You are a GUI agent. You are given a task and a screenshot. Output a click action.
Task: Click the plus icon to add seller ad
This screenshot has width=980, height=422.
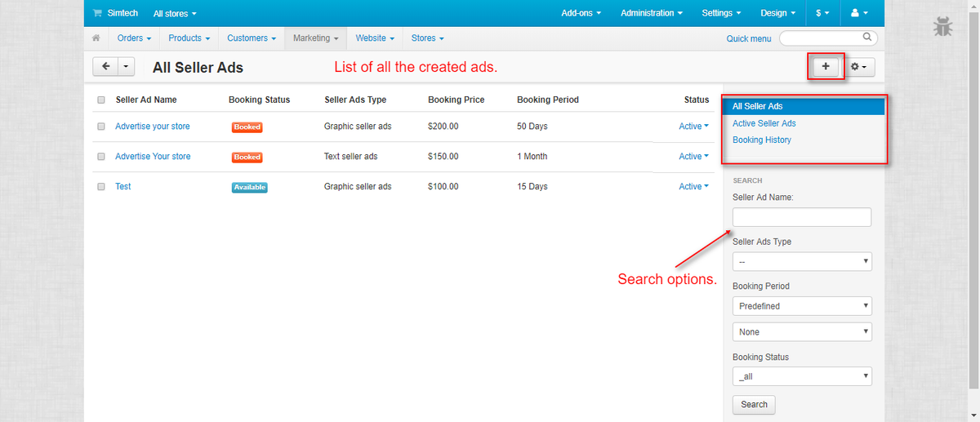pos(826,67)
